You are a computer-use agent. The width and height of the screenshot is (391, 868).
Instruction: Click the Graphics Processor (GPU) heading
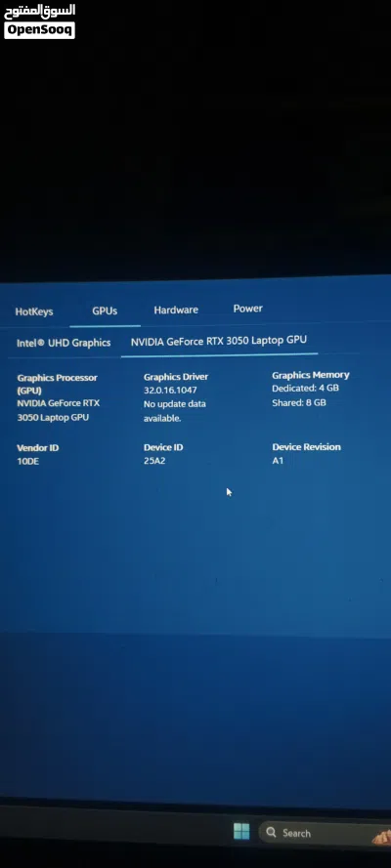pos(57,384)
